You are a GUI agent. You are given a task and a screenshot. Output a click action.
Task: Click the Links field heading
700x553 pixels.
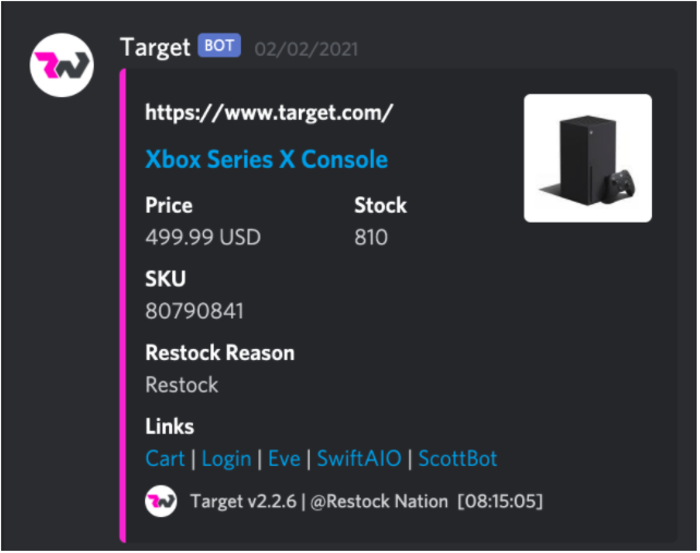coord(170,427)
